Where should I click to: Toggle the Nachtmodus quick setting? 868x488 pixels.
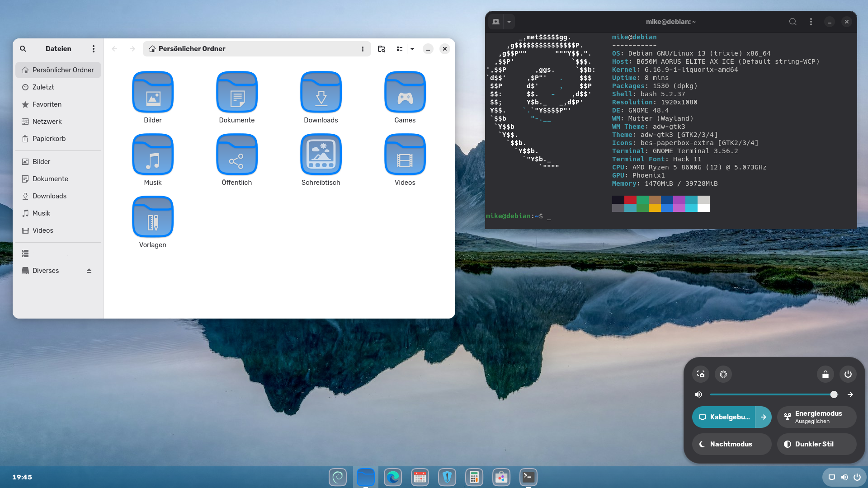tap(731, 444)
